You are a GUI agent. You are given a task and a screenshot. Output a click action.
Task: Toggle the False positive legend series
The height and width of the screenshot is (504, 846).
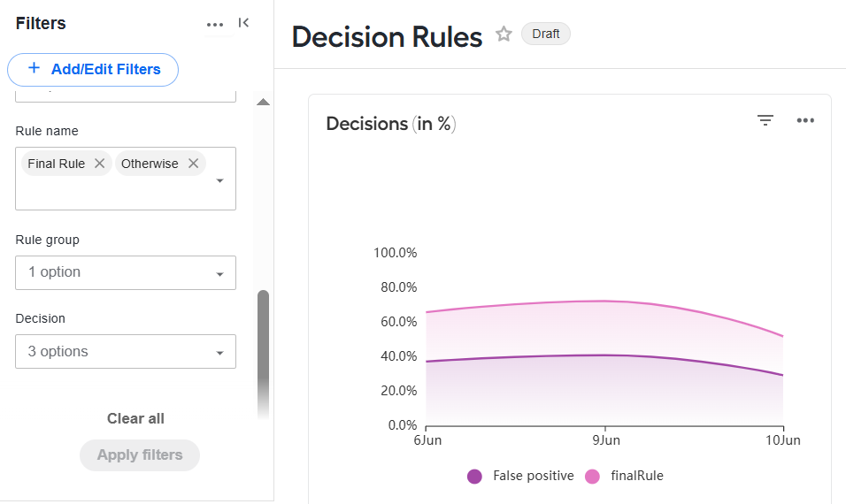520,476
